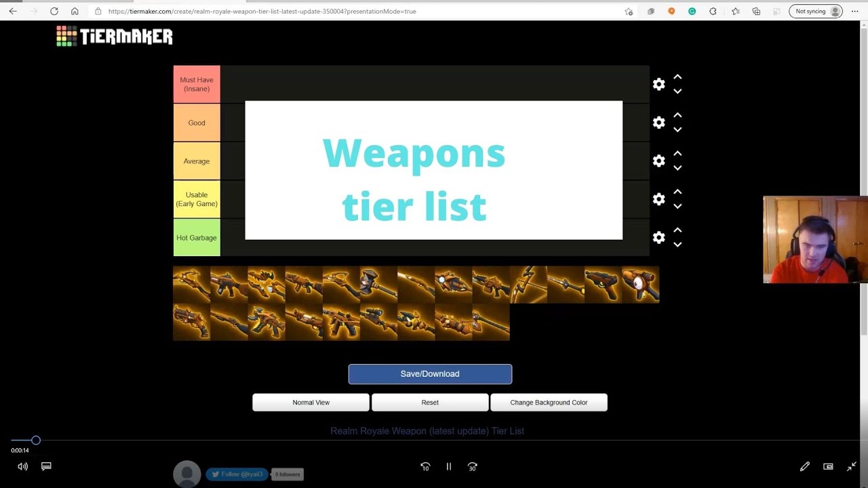Open the creator avatar profile picture
Viewport: 868px width, 488px height.
[x=187, y=474]
